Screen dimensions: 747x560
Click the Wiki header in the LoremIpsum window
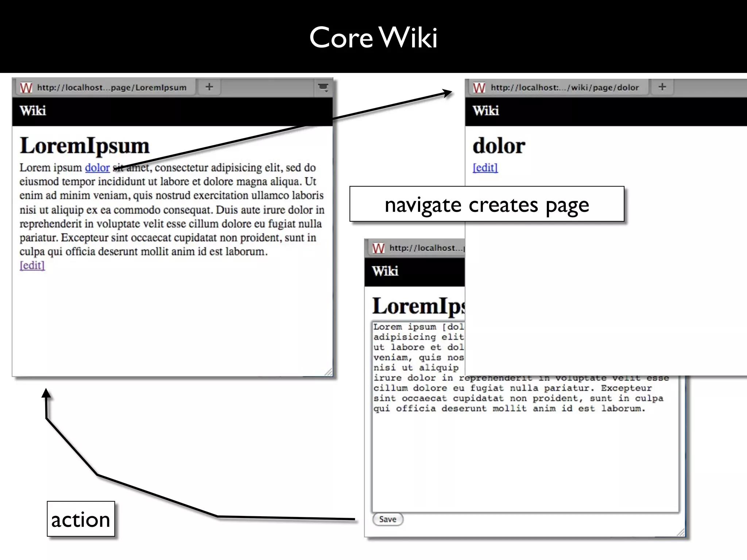point(33,110)
